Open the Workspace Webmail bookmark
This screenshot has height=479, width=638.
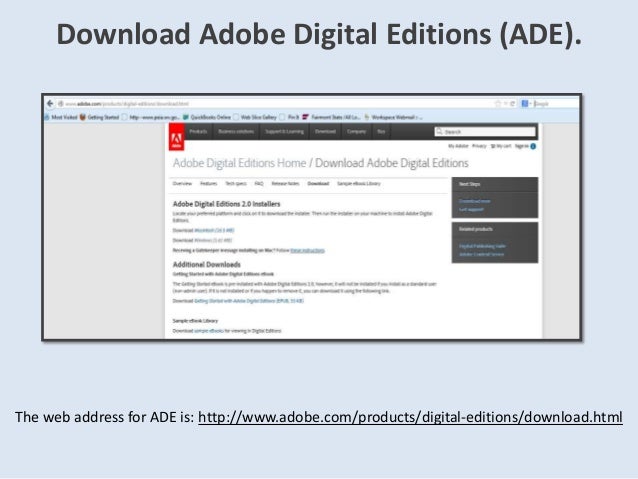click(x=393, y=117)
